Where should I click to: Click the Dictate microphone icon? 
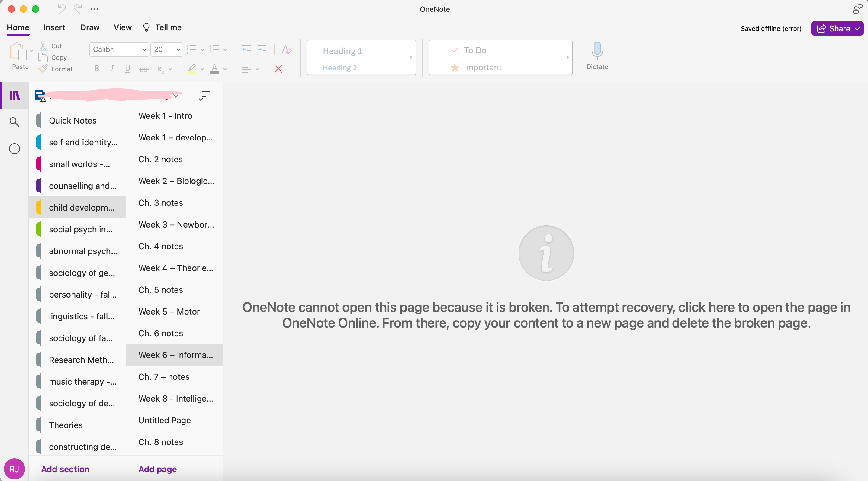coord(597,50)
